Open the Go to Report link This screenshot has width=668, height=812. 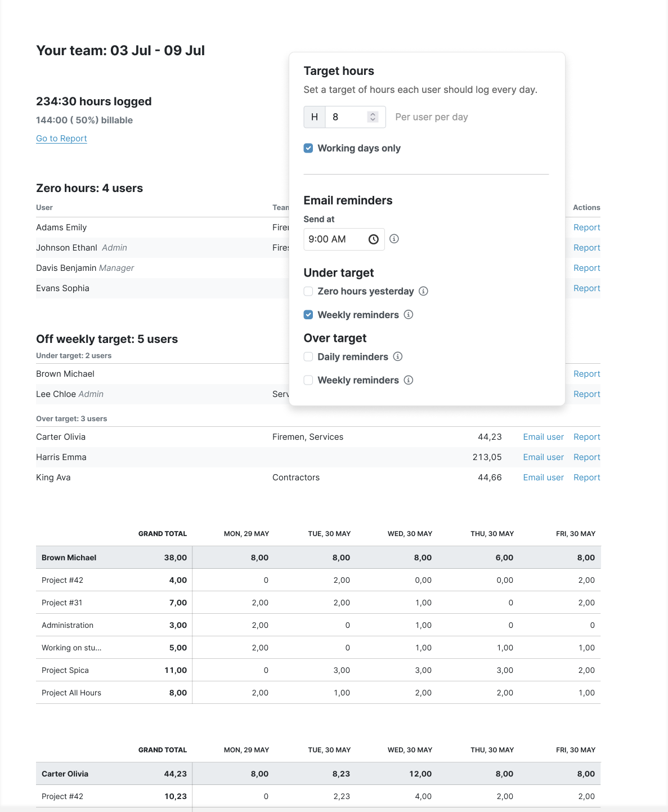click(61, 138)
